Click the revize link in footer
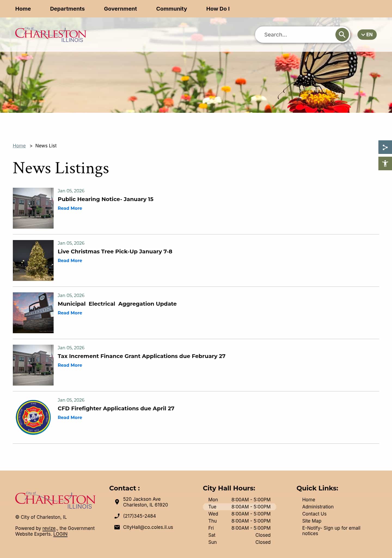Image resolution: width=392 pixels, height=558 pixels. (x=49, y=528)
